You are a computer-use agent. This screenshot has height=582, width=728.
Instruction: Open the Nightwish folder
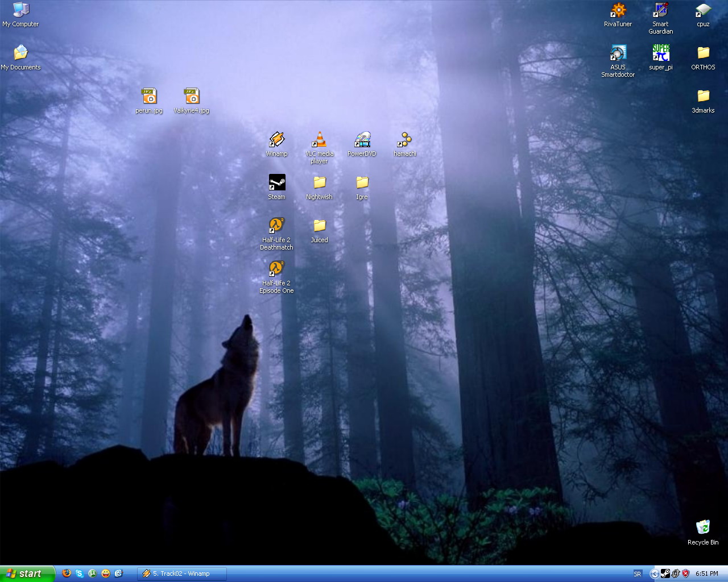coord(319,182)
